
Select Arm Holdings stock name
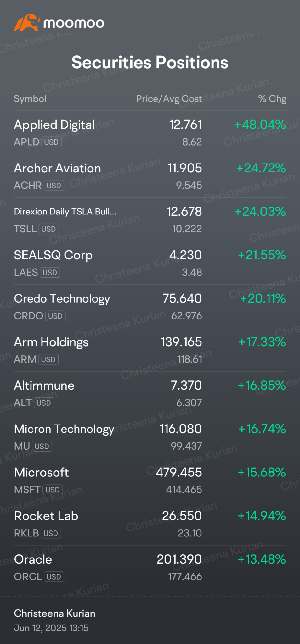coord(51,342)
